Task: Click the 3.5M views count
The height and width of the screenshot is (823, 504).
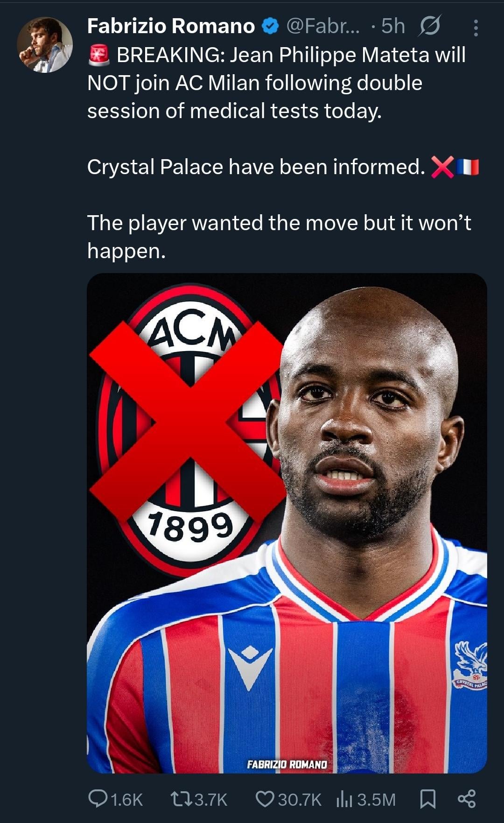Action: coord(376,800)
